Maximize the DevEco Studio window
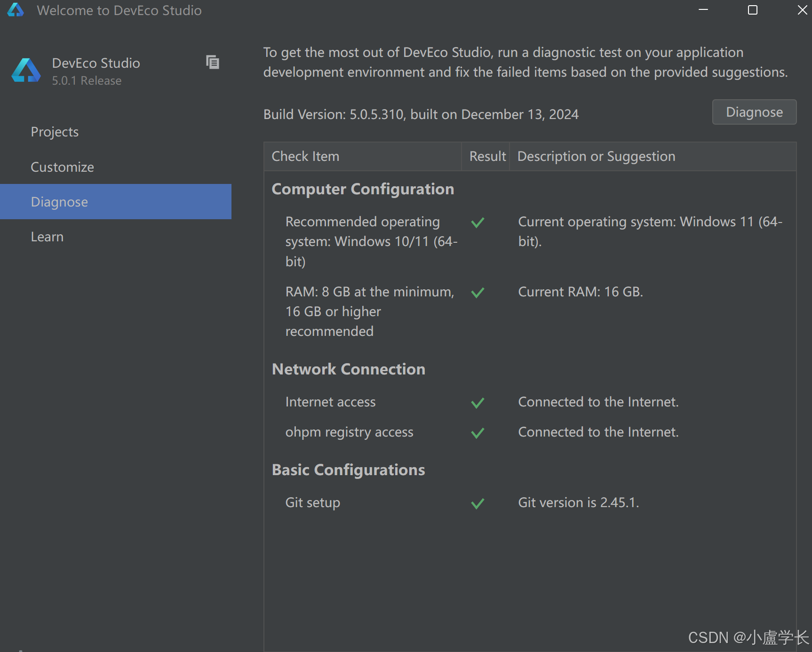The height and width of the screenshot is (652, 812). [753, 10]
